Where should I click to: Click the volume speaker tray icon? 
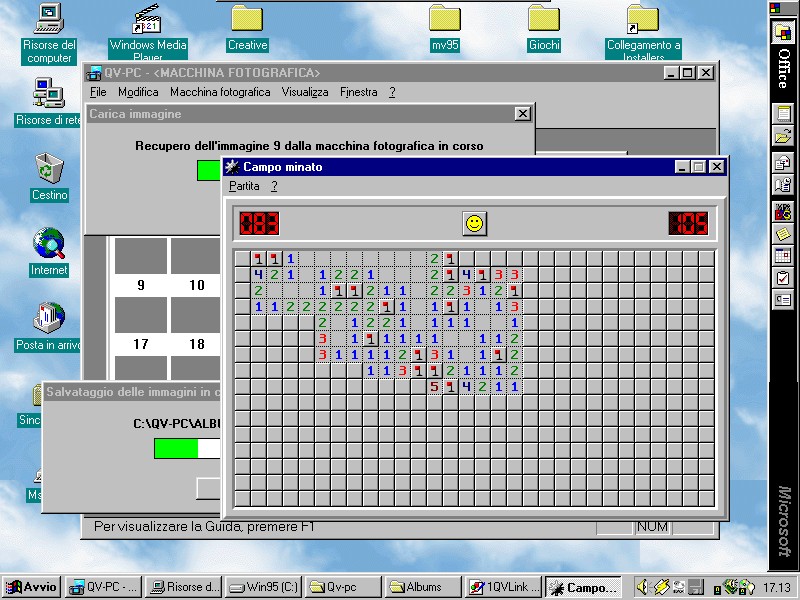pos(642,587)
